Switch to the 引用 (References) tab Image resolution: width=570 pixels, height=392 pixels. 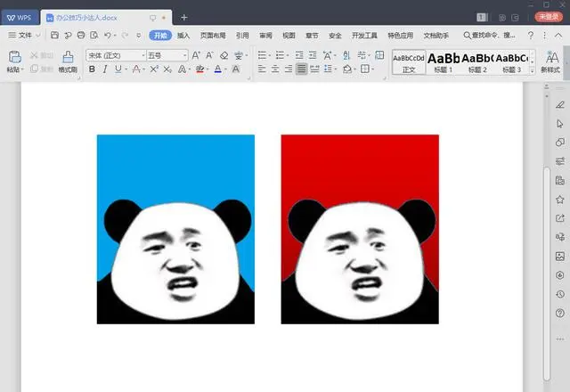pyautogui.click(x=242, y=36)
